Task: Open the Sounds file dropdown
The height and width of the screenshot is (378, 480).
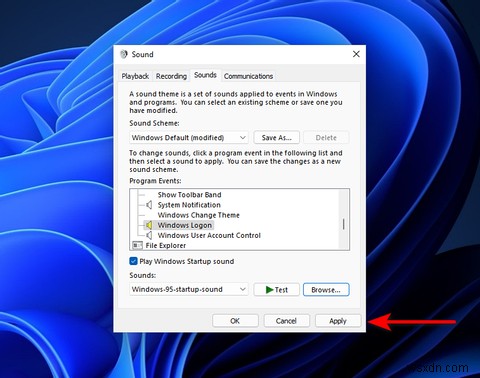Action: pos(189,289)
